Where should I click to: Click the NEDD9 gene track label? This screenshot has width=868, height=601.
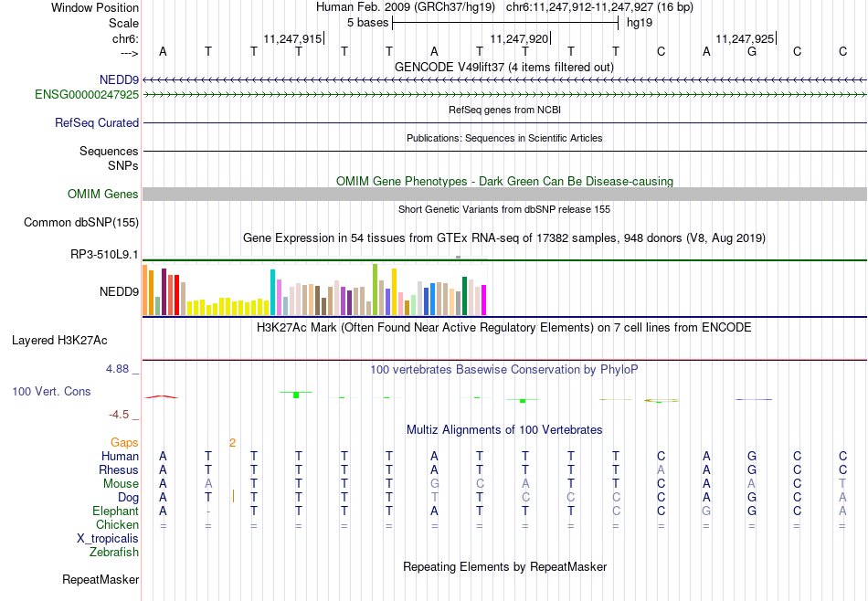coord(119,79)
